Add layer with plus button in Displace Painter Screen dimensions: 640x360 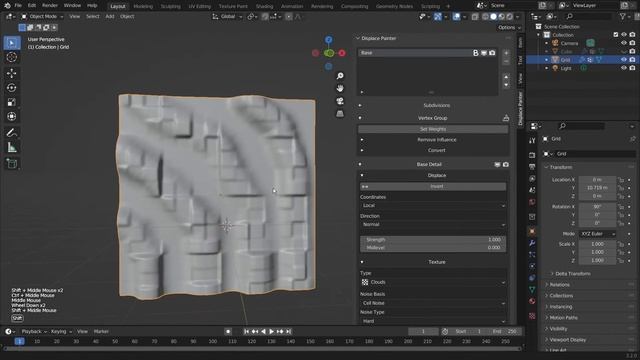point(506,53)
